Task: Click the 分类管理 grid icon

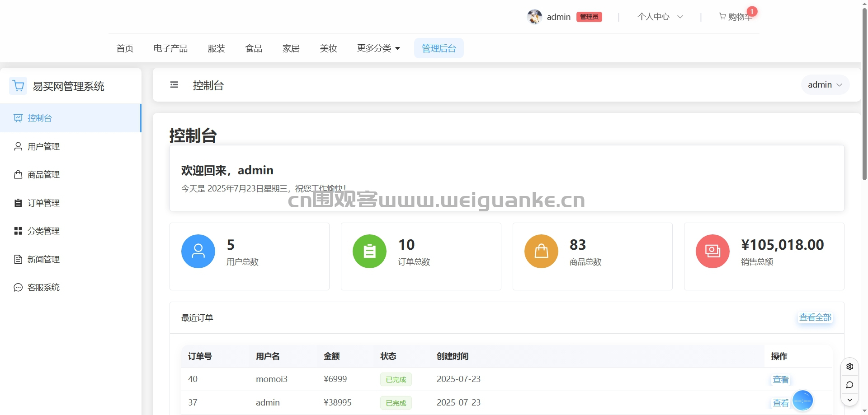Action: tap(18, 231)
